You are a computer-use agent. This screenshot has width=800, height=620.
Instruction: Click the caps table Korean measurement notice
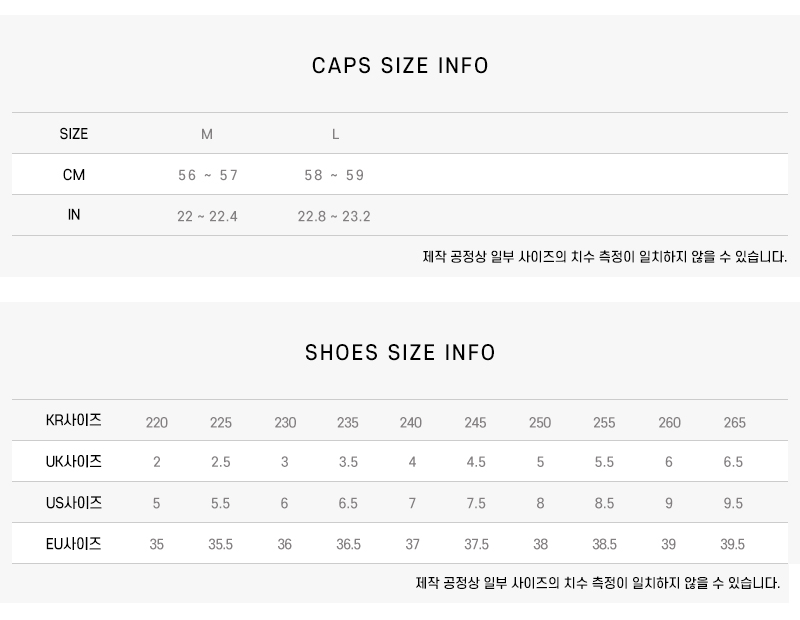coord(604,257)
